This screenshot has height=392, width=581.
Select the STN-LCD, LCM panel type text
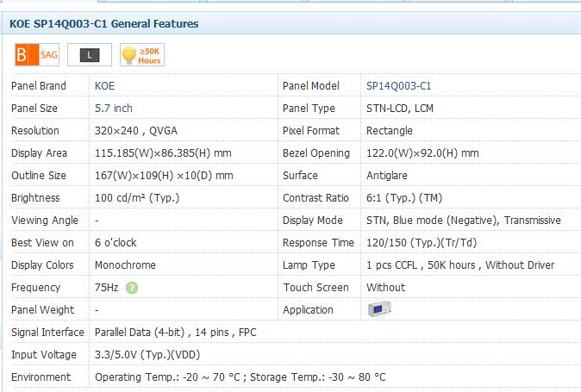[x=400, y=108]
